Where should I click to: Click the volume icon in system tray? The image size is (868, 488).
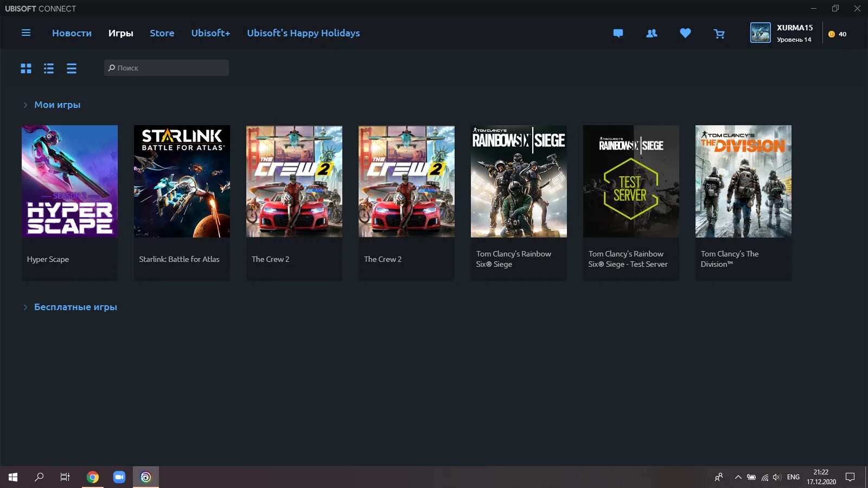778,477
